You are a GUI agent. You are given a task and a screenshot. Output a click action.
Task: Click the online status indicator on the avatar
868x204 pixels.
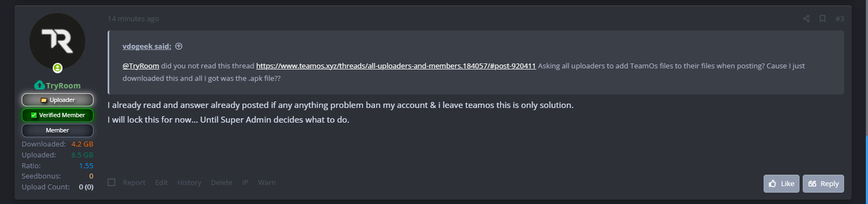(57, 68)
